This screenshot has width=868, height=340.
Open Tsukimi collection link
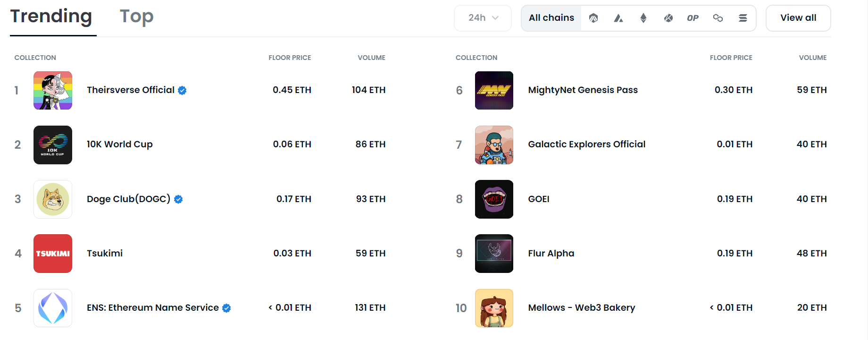(105, 253)
